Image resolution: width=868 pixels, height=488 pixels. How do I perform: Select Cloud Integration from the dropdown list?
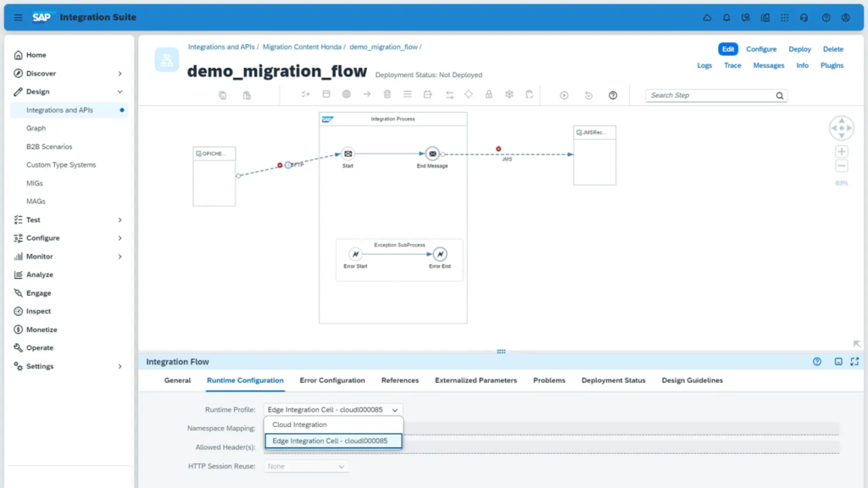tap(299, 425)
